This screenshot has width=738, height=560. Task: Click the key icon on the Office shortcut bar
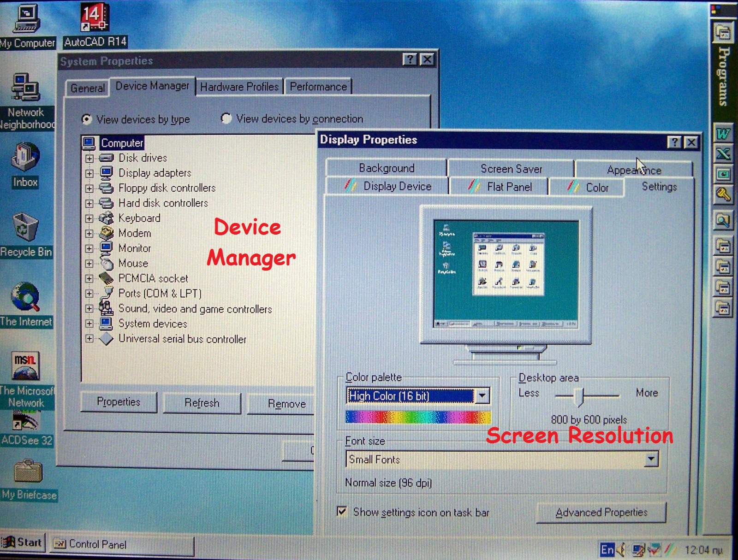pos(723,195)
